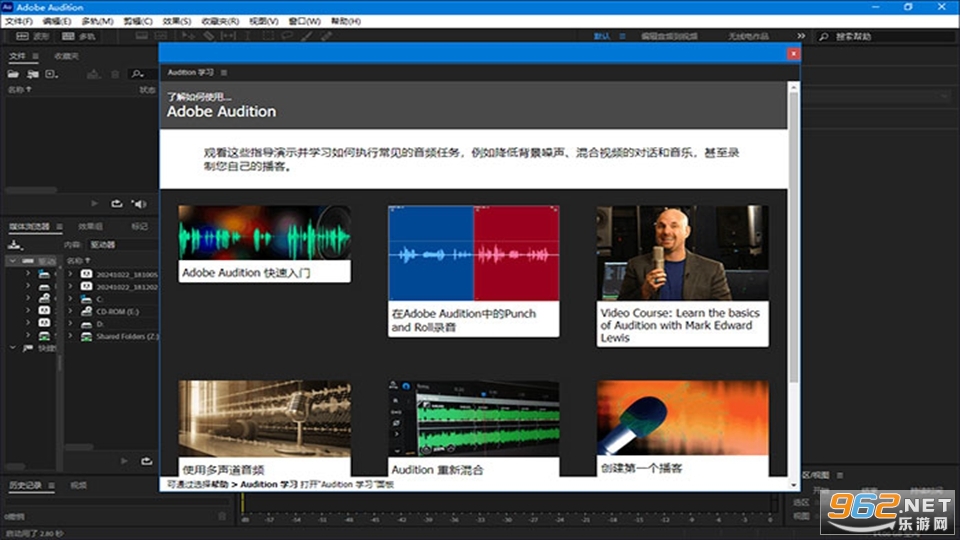The image size is (960, 540).
Task: Select CD-ROM (E:) in media browser list
Action: 117,312
